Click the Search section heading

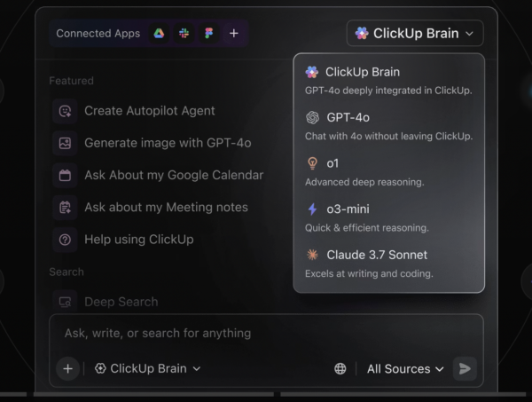(66, 272)
